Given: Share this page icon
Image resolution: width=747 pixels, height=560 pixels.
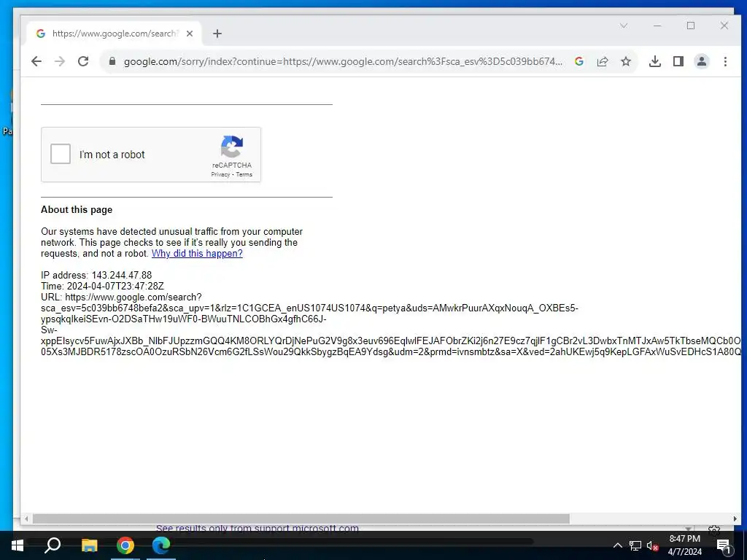Looking at the screenshot, I should click(x=602, y=61).
